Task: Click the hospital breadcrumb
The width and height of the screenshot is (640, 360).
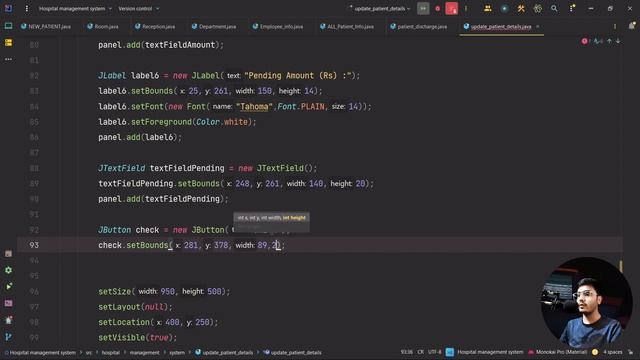Action: coord(111,352)
